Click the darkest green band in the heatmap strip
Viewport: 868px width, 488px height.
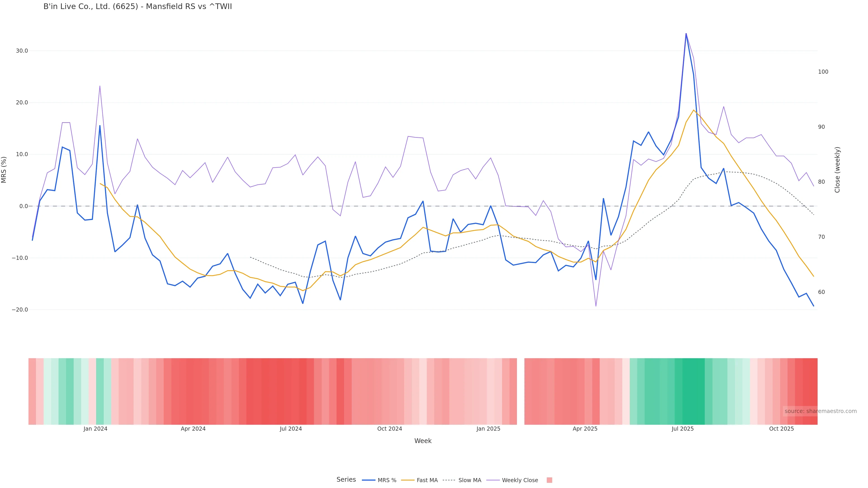pyautogui.click(x=693, y=391)
